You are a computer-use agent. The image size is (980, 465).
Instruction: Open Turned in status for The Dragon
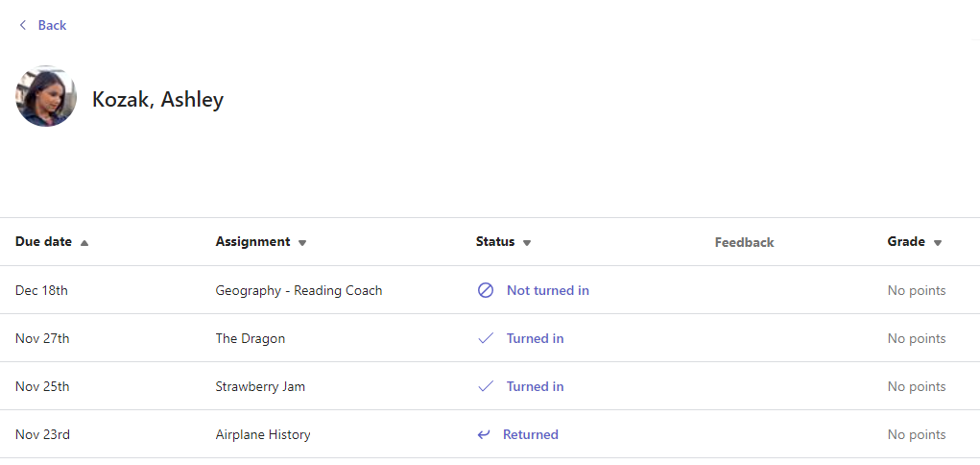[535, 338]
